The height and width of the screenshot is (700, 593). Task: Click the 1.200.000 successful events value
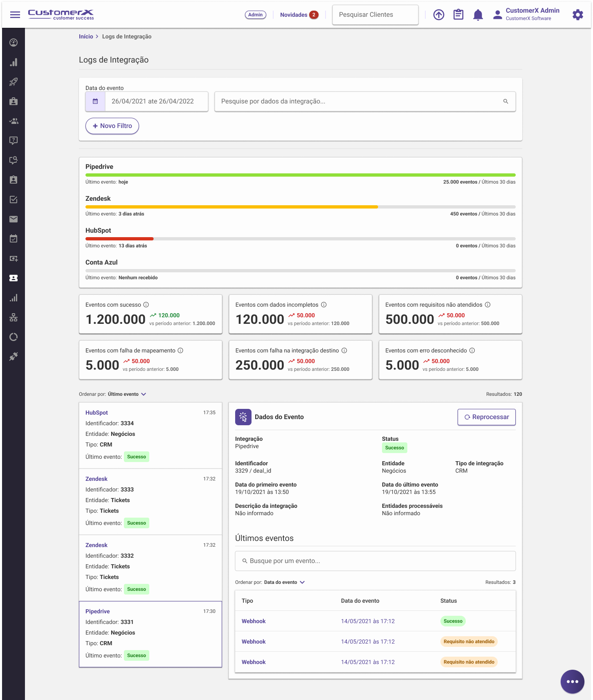pos(116,319)
